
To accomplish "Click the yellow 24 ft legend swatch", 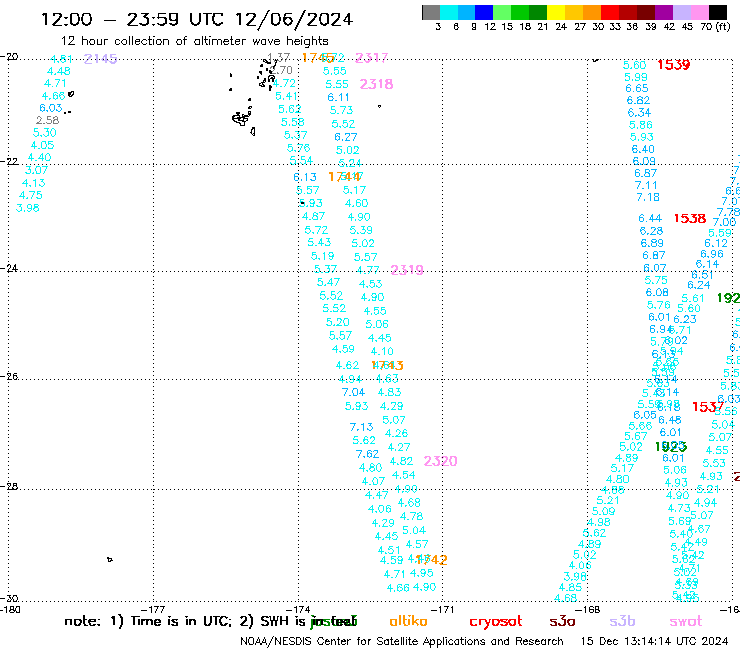I will [556, 12].
